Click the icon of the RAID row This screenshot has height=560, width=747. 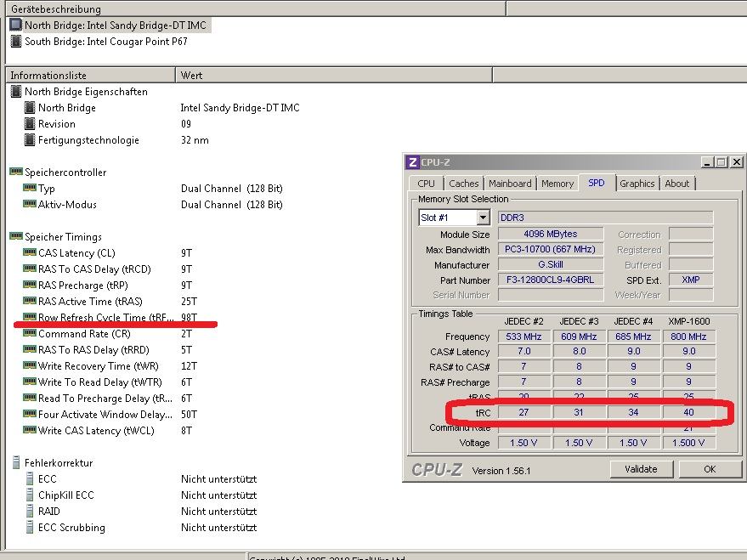pos(30,511)
